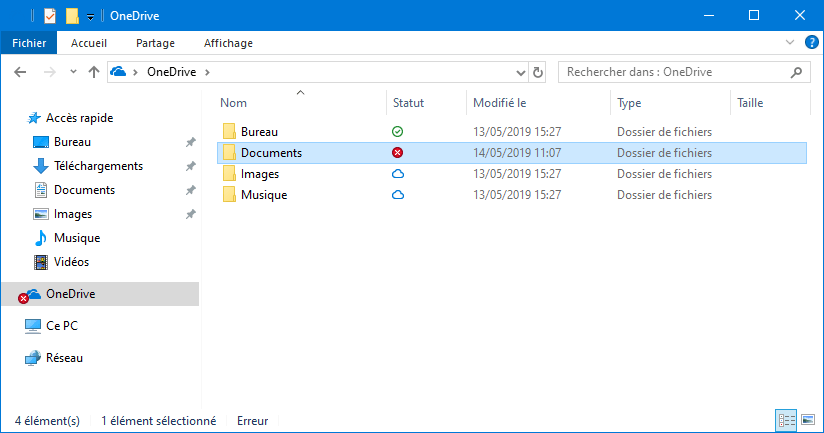
Task: Click the pin icon next to Téléchargements
Action: tap(190, 166)
